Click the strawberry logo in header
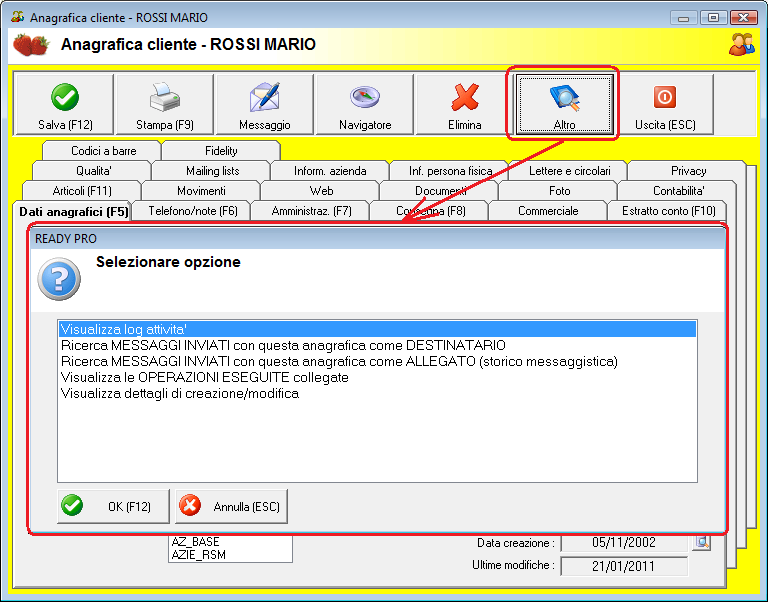The height and width of the screenshot is (602, 768). pyautogui.click(x=30, y=45)
